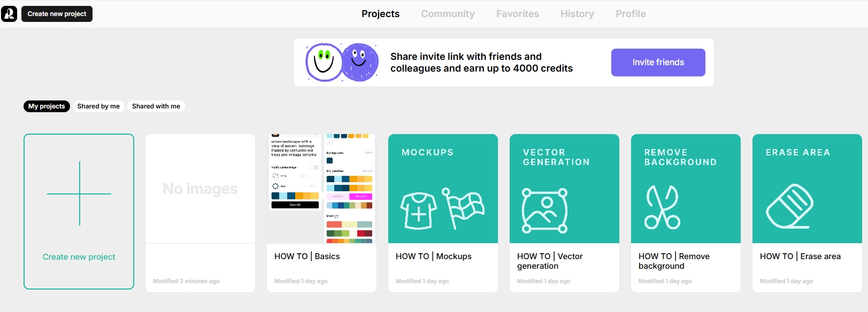Screen dimensions: 868x312
Task: Click the smiley faces invite illustration
Action: (x=342, y=63)
